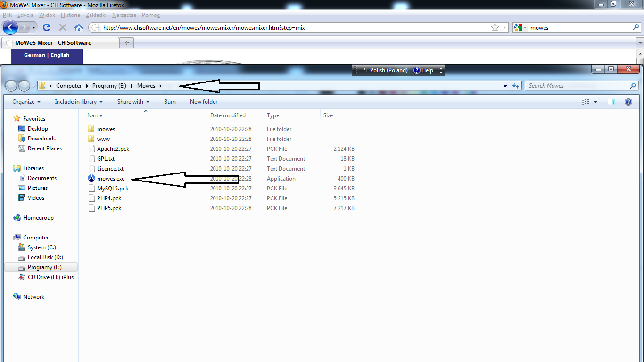Click Mowes in the address breadcrumb
The width and height of the screenshot is (644, 362).
pyautogui.click(x=146, y=86)
